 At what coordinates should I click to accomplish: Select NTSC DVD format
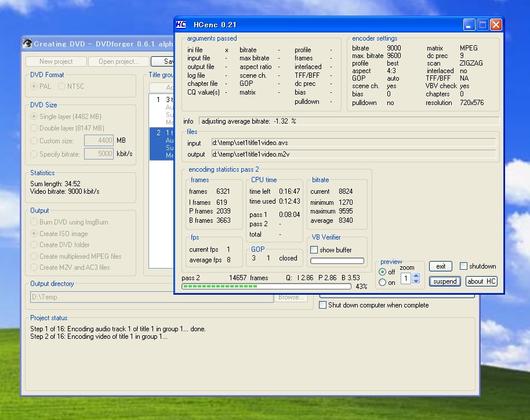pyautogui.click(x=61, y=86)
